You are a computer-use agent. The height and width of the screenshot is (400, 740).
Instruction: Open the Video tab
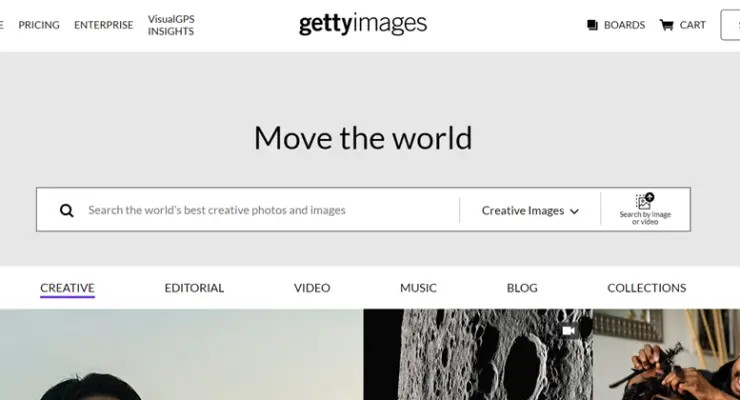(x=312, y=288)
